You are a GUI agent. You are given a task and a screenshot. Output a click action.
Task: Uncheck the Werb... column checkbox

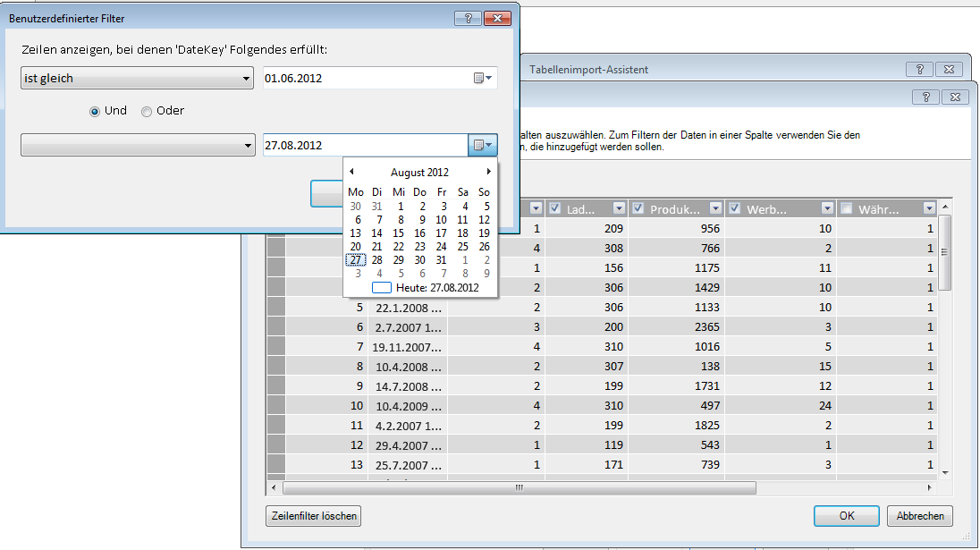734,208
